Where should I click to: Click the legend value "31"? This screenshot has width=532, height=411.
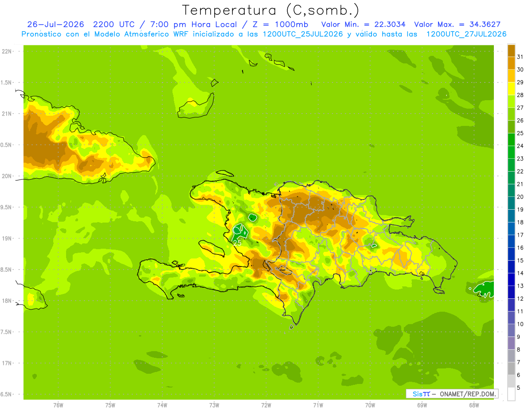[x=520, y=57]
